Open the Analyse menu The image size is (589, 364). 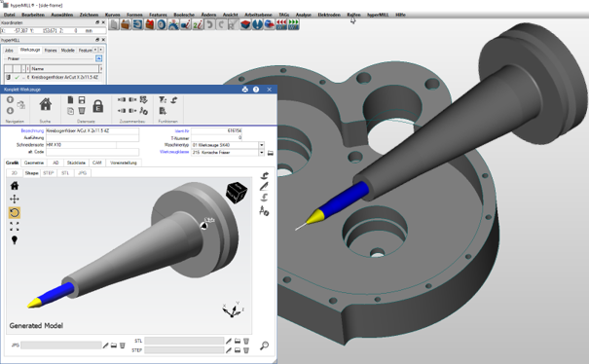pyautogui.click(x=303, y=15)
